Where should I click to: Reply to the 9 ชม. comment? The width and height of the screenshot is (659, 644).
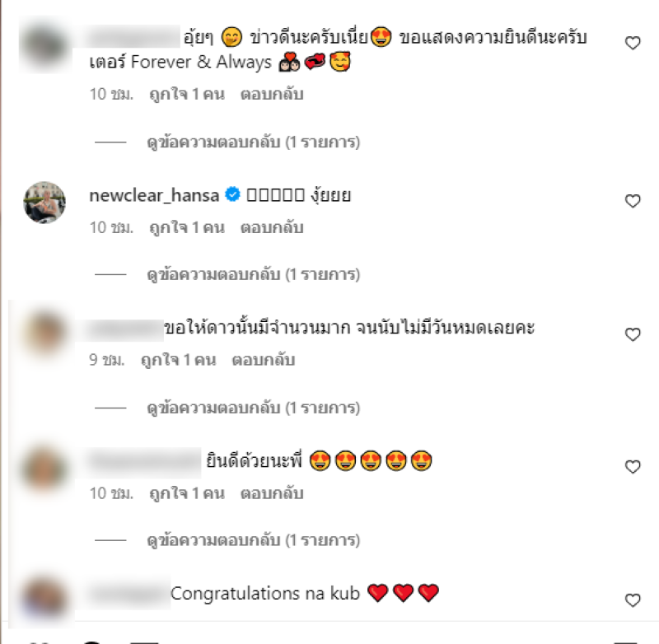pyautogui.click(x=264, y=361)
